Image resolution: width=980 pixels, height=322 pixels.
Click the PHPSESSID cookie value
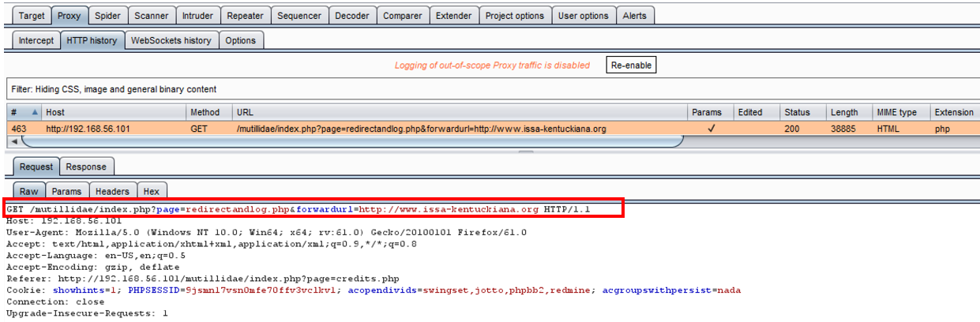(x=261, y=290)
